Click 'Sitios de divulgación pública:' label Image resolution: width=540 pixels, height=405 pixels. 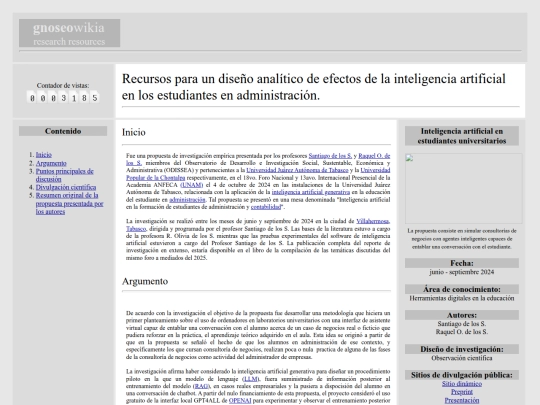pos(462,375)
